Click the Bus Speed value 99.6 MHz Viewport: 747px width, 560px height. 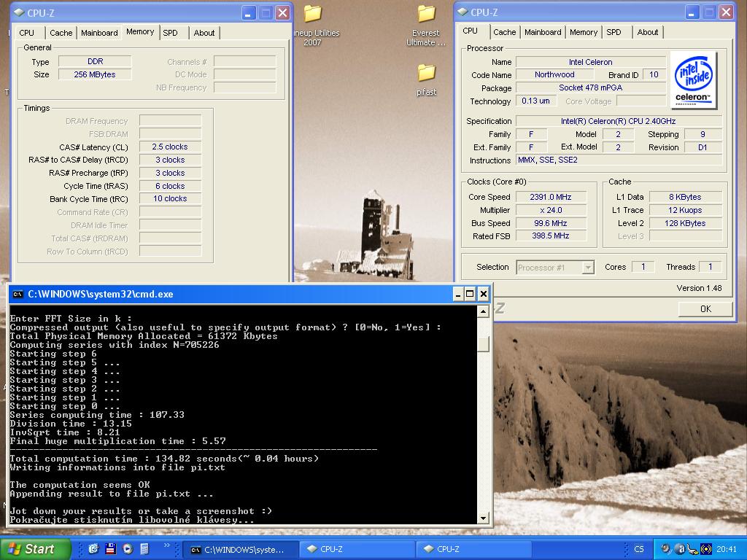coord(551,223)
